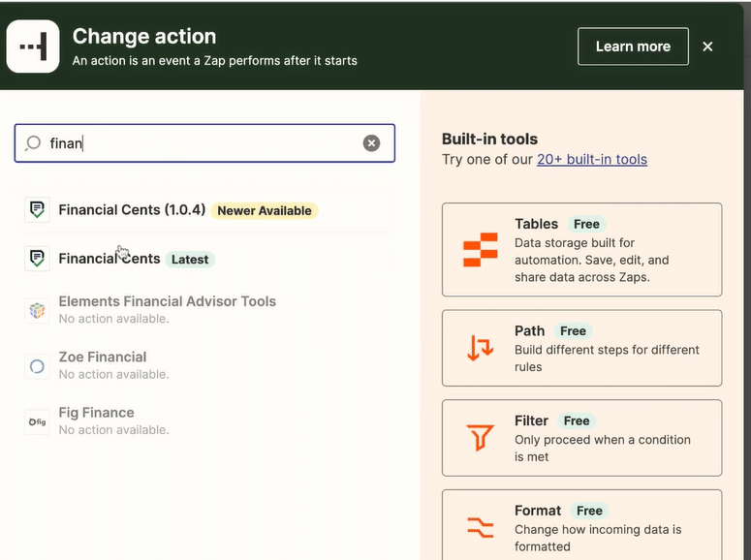Click 'Build different steps for different rules'

click(x=607, y=358)
